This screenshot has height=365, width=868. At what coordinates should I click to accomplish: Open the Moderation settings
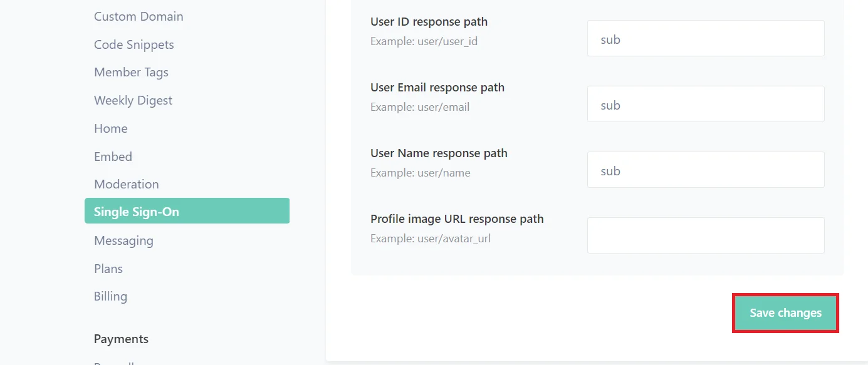[x=126, y=184]
